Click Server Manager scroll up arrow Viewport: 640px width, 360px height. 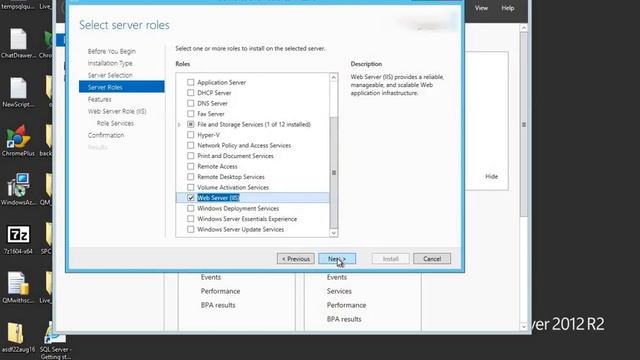(524, 28)
